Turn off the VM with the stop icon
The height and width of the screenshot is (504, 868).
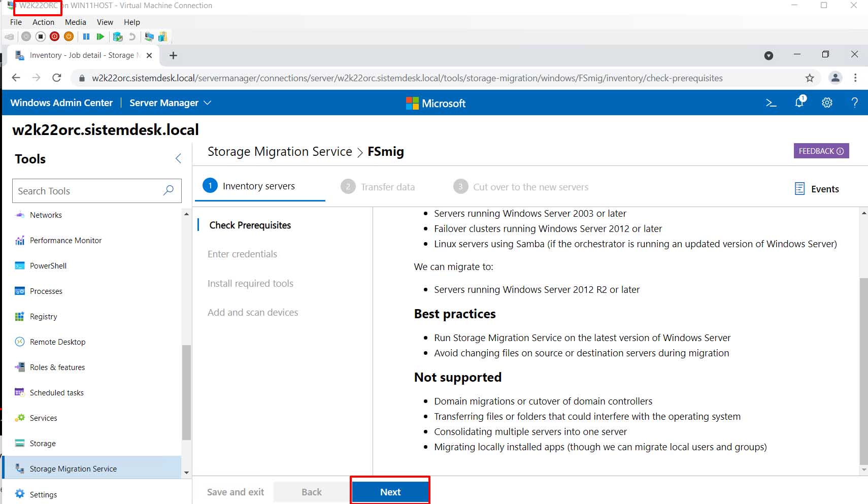coord(41,37)
